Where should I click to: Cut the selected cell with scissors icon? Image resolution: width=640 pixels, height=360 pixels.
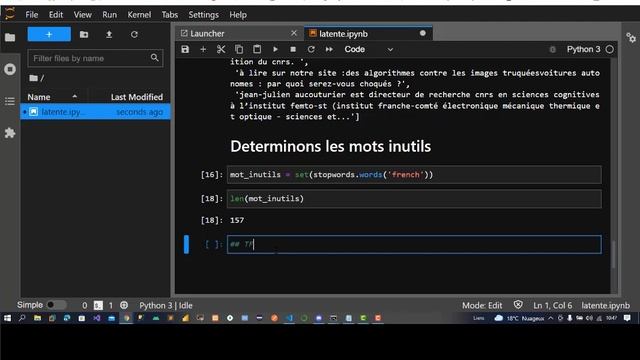point(221,49)
